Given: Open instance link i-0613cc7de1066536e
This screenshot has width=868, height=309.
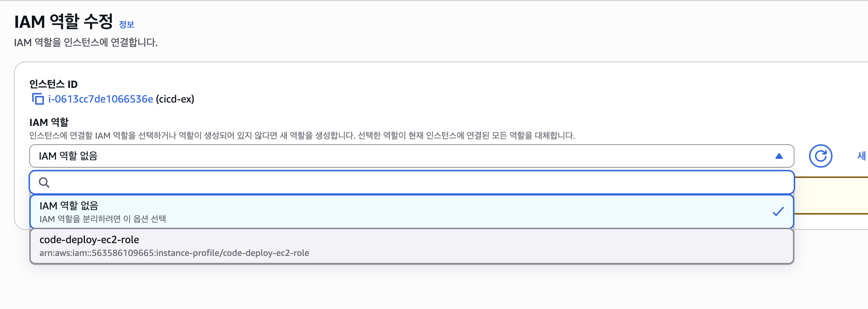Looking at the screenshot, I should tap(101, 99).
